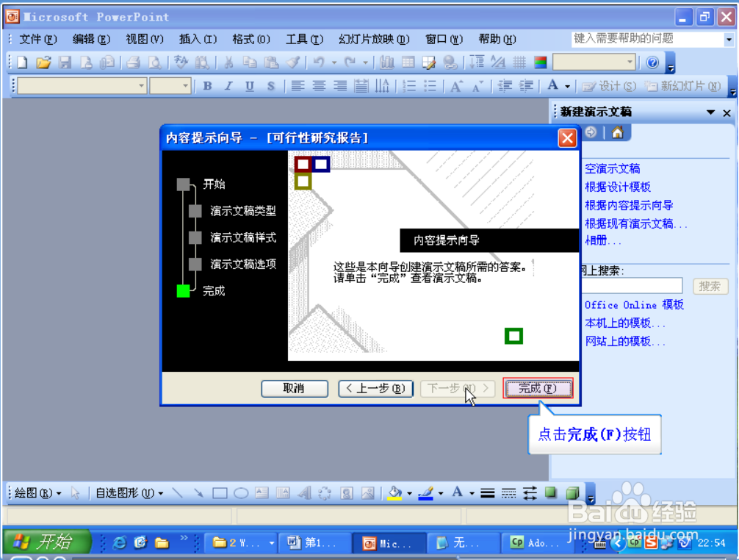This screenshot has width=739, height=560.
Task: Click the Help question mark icon
Action: 652,62
